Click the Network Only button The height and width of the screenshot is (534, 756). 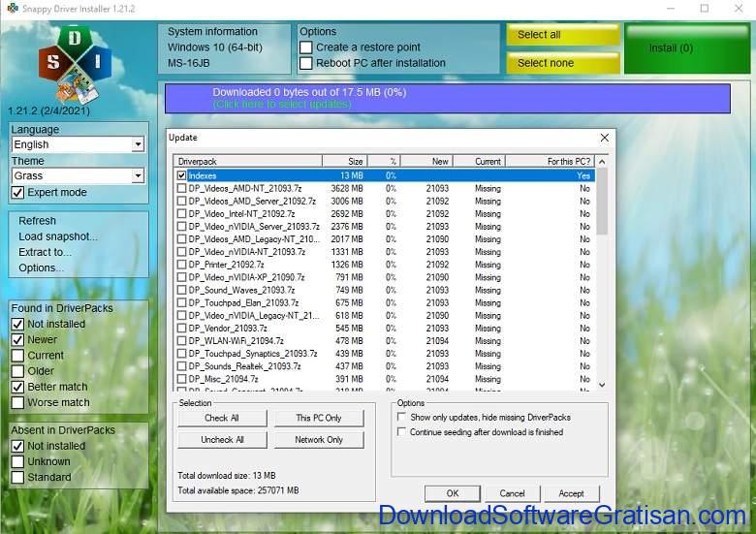(319, 440)
